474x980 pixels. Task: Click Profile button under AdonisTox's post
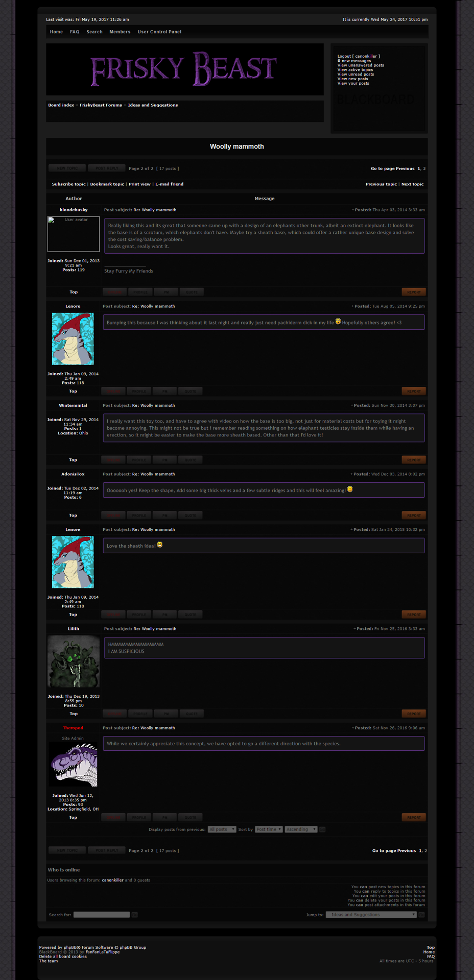[x=139, y=515]
